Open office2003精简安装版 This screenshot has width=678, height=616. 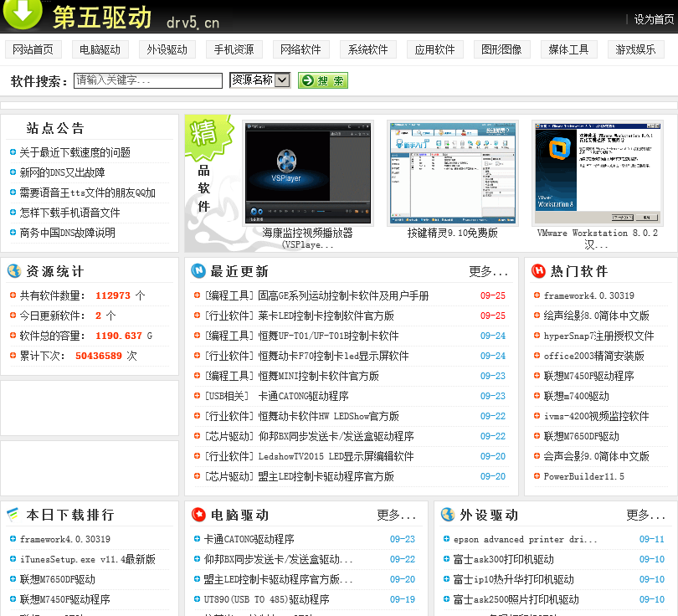click(x=593, y=356)
